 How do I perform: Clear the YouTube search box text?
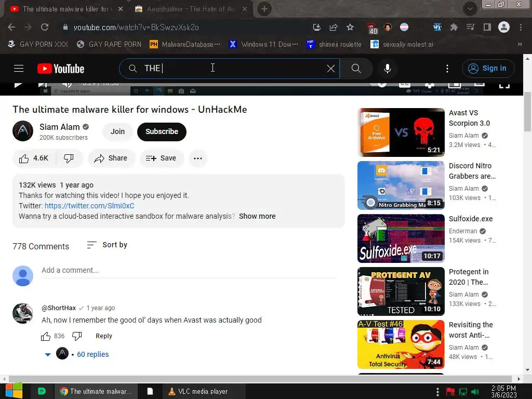coord(331,69)
